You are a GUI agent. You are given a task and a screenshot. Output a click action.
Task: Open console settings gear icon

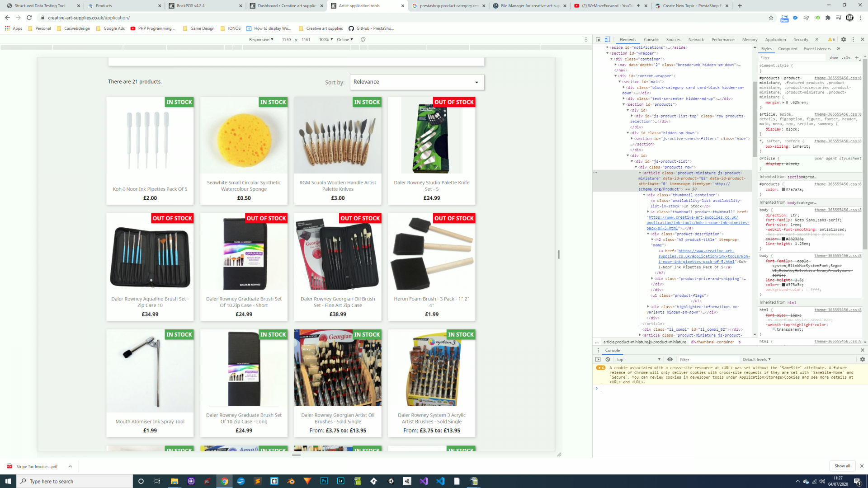pyautogui.click(x=862, y=360)
